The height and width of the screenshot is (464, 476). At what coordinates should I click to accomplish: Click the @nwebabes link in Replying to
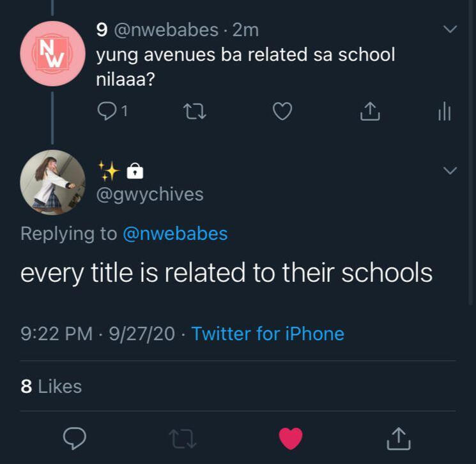point(175,234)
